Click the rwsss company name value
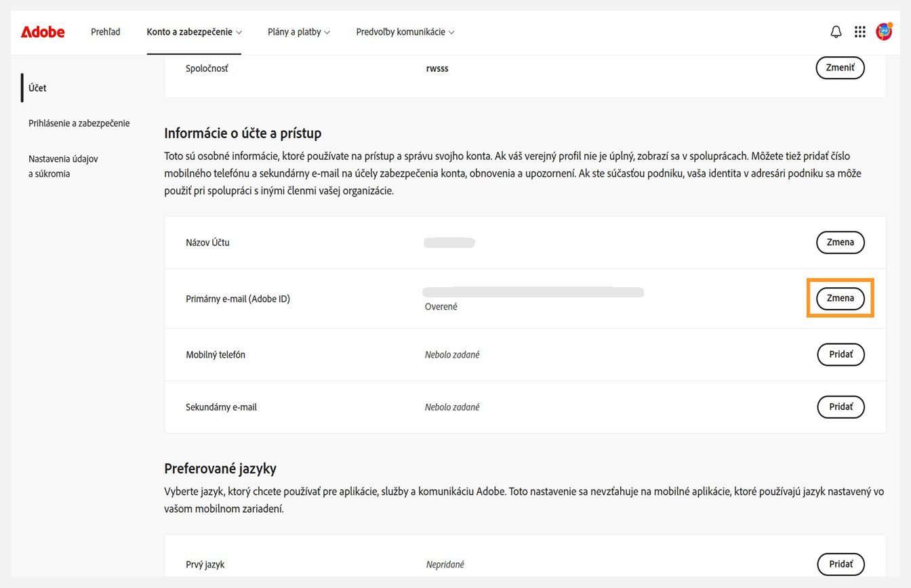911x588 pixels. pyautogui.click(x=437, y=68)
